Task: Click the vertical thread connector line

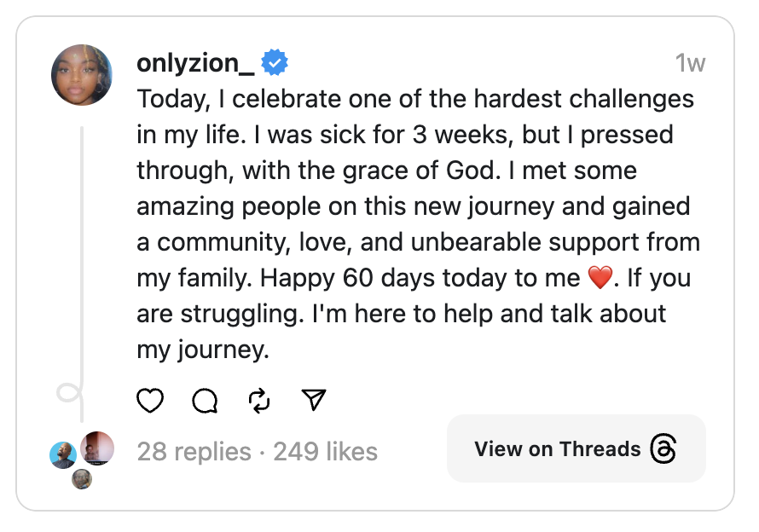Action: 82,256
